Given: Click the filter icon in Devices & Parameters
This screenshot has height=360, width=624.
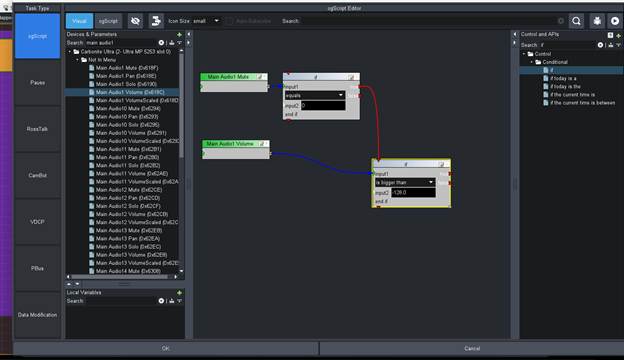Looking at the screenshot, I should tap(179, 43).
